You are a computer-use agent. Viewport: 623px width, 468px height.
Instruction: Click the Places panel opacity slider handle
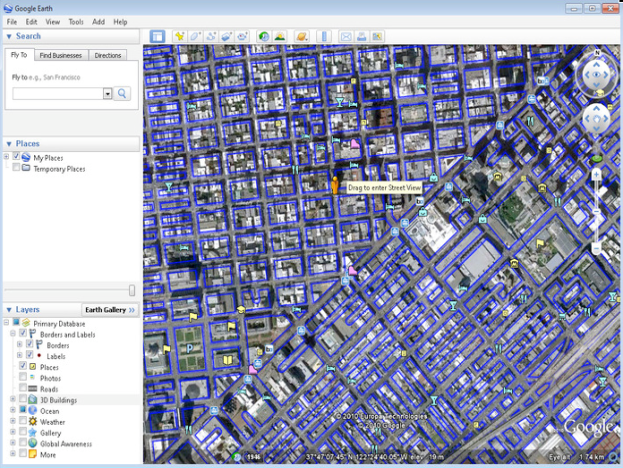tap(132, 290)
